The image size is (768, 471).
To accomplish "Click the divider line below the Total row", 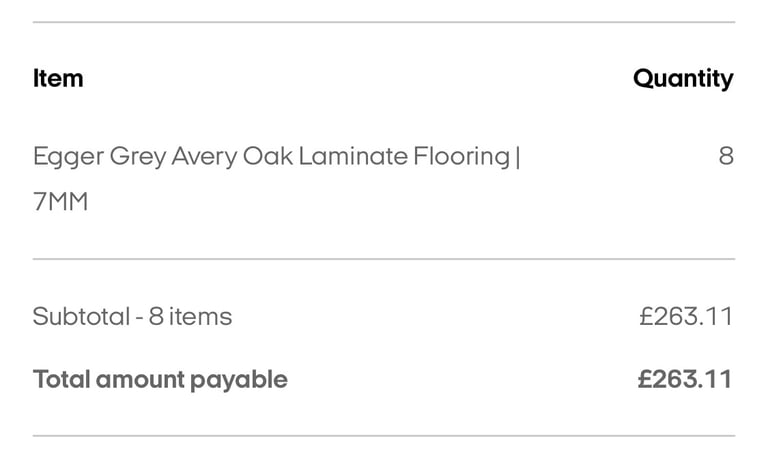I will coord(384,435).
